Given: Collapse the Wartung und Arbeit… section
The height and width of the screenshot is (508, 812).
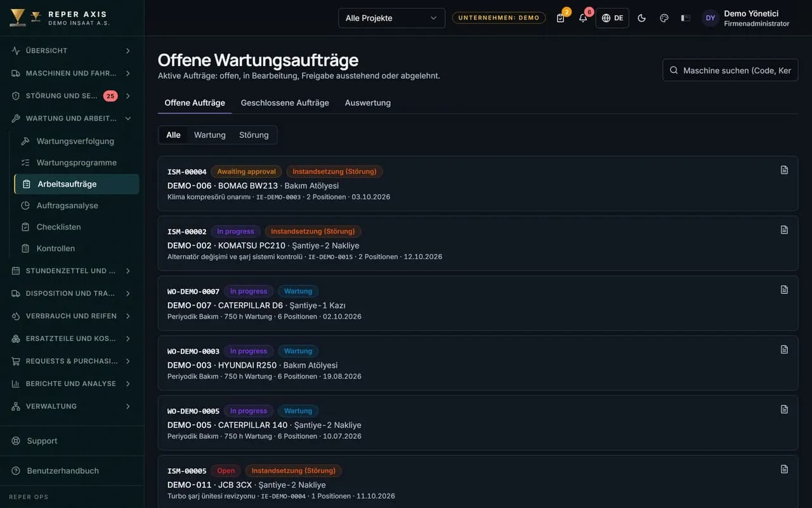Looking at the screenshot, I should pos(72,118).
